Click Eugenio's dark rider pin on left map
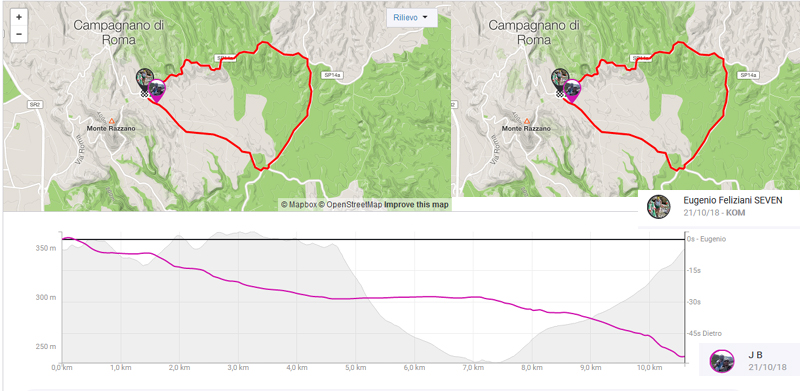Image resolution: width=800 pixels, height=391 pixels. click(145, 80)
